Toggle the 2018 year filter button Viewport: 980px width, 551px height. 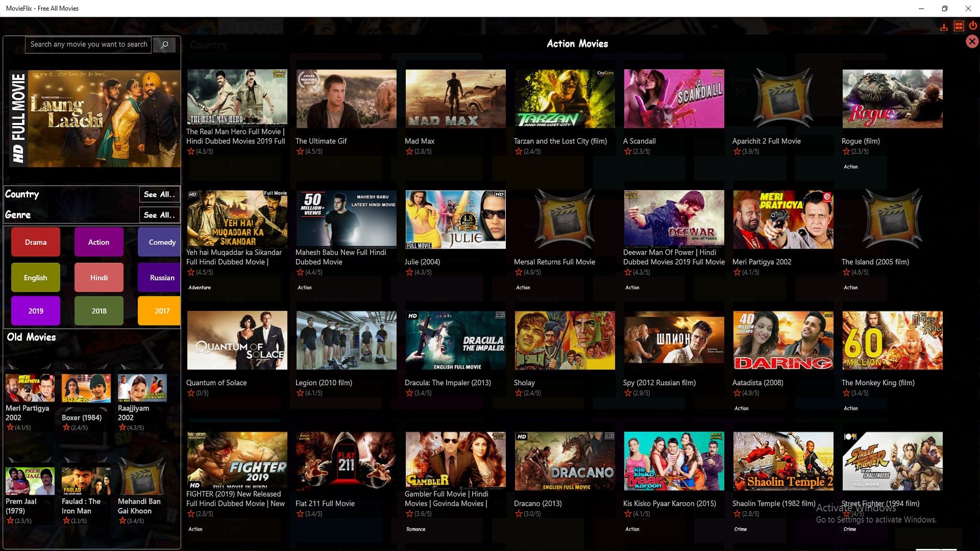coord(99,311)
